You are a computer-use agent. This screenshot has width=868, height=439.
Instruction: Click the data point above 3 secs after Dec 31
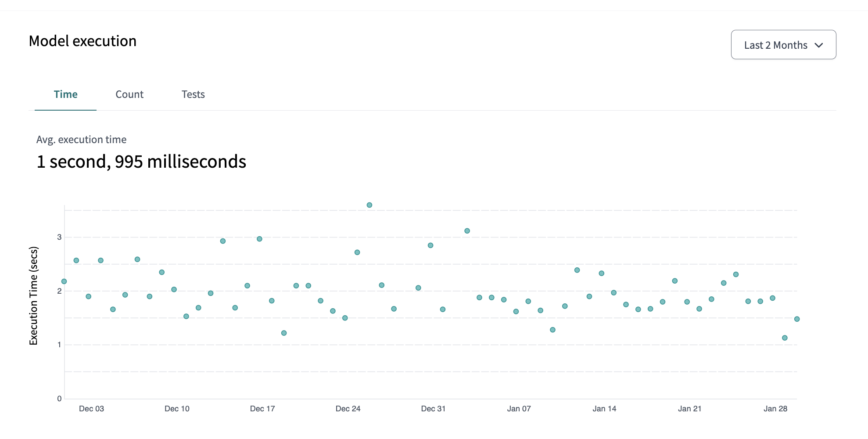pos(467,231)
